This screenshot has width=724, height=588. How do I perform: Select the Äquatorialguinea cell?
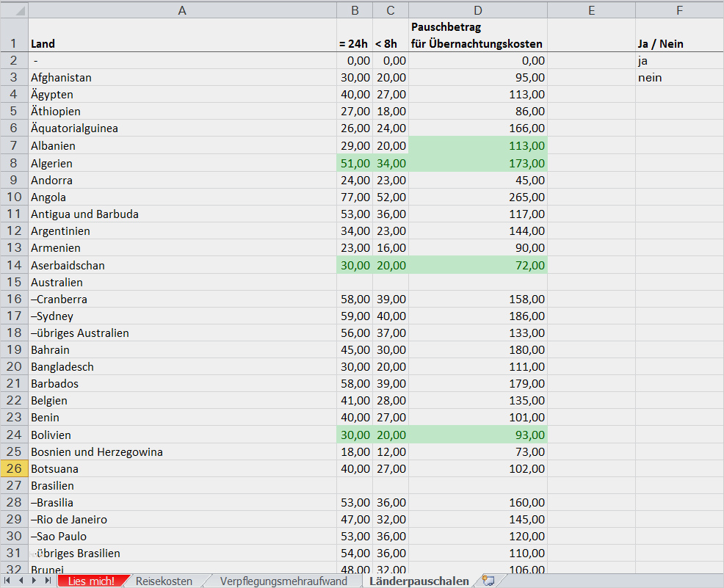[x=182, y=128]
